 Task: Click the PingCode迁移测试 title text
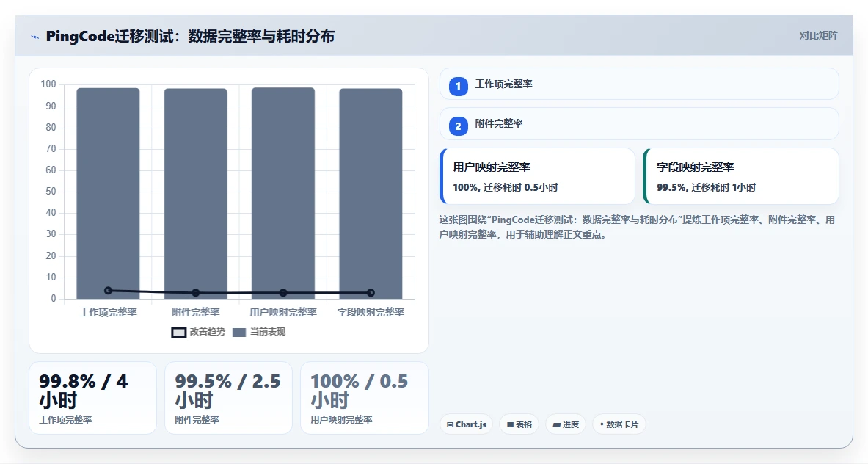point(190,37)
